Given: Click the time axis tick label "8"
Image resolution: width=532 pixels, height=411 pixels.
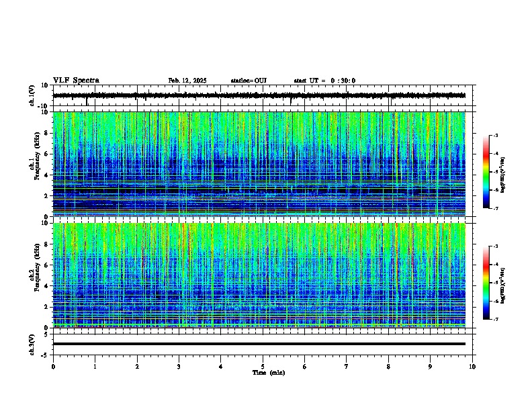Looking at the screenshot, I should click(x=388, y=367).
